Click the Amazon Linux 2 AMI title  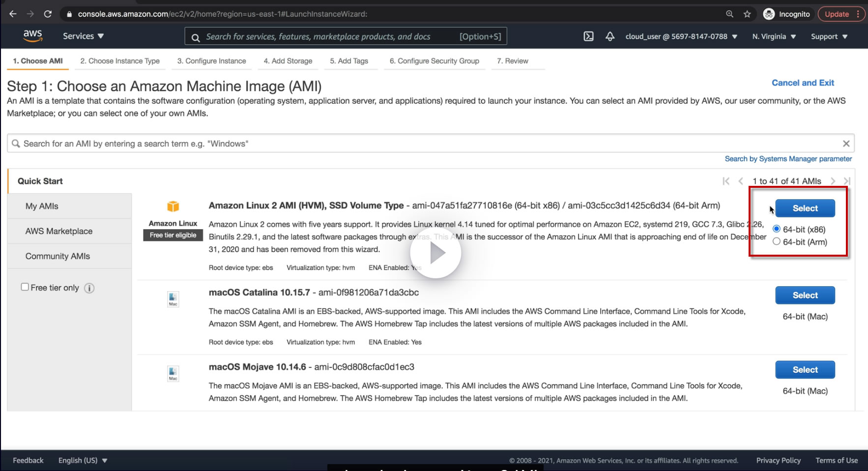click(306, 206)
